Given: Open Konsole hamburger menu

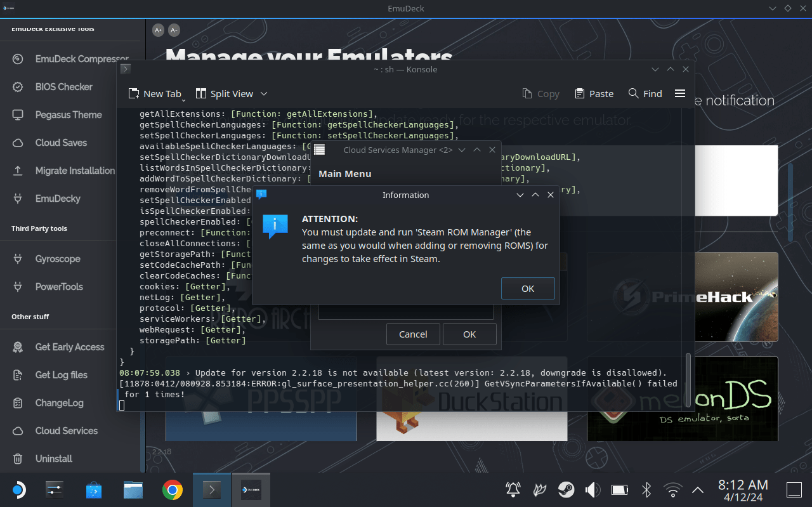Looking at the screenshot, I should coord(680,93).
